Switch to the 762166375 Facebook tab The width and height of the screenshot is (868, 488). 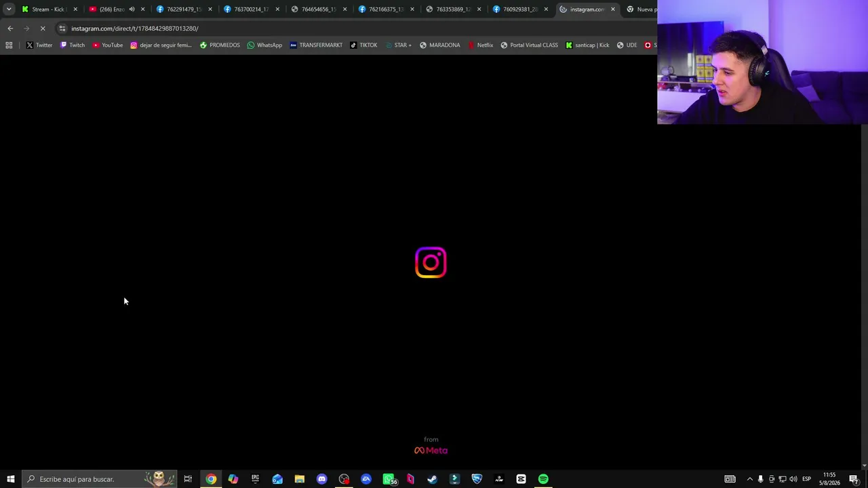click(x=387, y=9)
